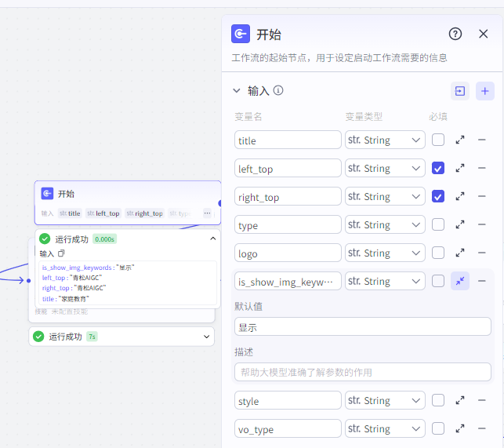Edit the logo variable name field
504x448 pixels.
pyautogui.click(x=288, y=253)
